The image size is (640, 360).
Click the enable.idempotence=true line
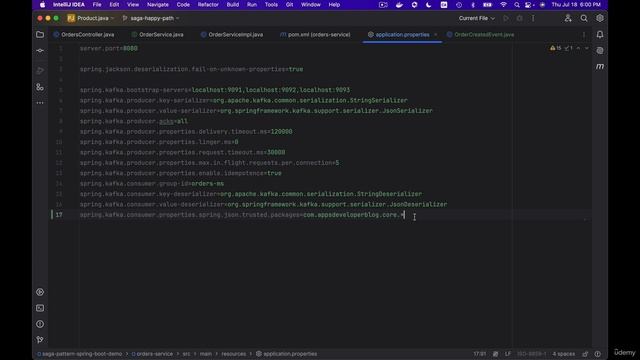180,173
